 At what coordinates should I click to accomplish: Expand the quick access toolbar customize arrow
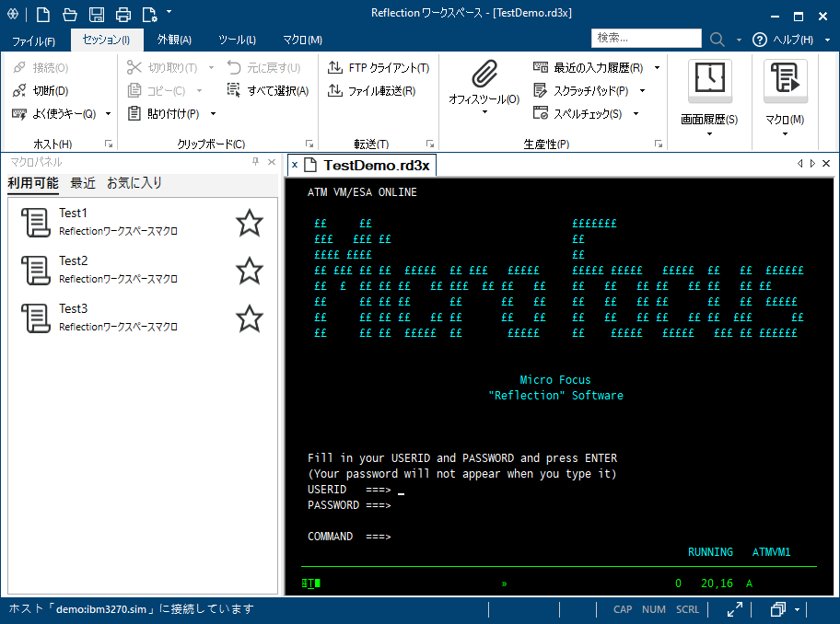tap(169, 11)
